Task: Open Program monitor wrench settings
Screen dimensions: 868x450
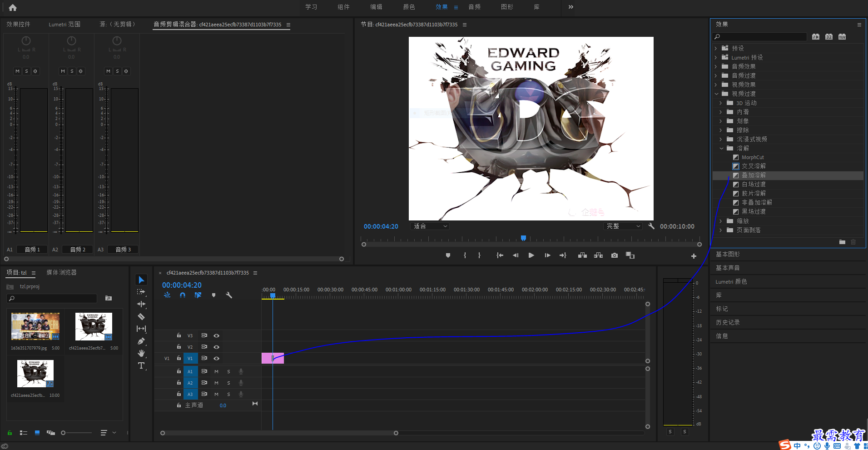Action: pyautogui.click(x=651, y=226)
